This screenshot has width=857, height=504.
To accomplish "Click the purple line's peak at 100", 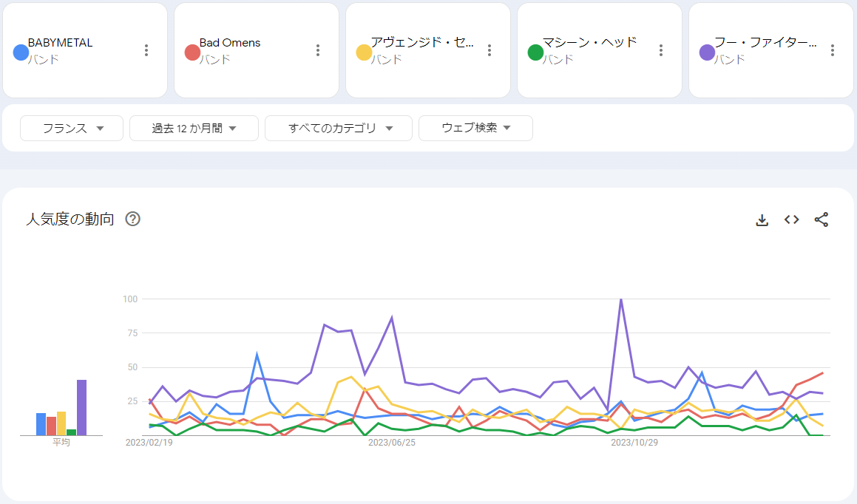I will [621, 300].
